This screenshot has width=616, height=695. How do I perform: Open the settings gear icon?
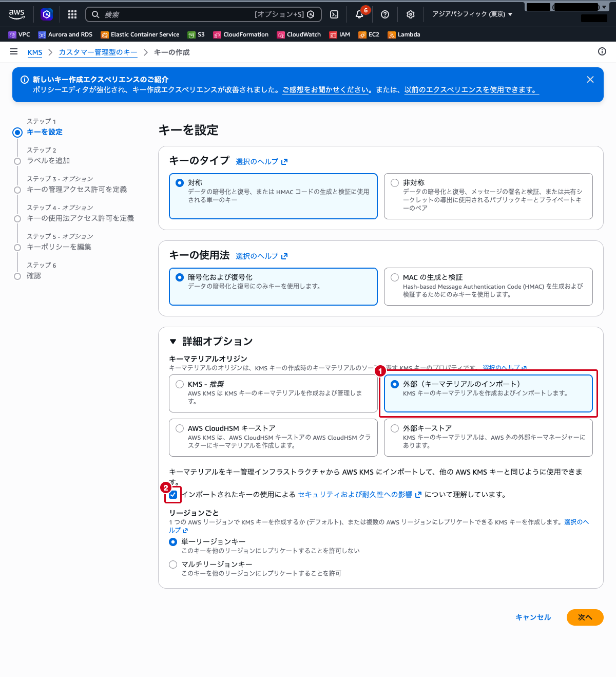[411, 14]
